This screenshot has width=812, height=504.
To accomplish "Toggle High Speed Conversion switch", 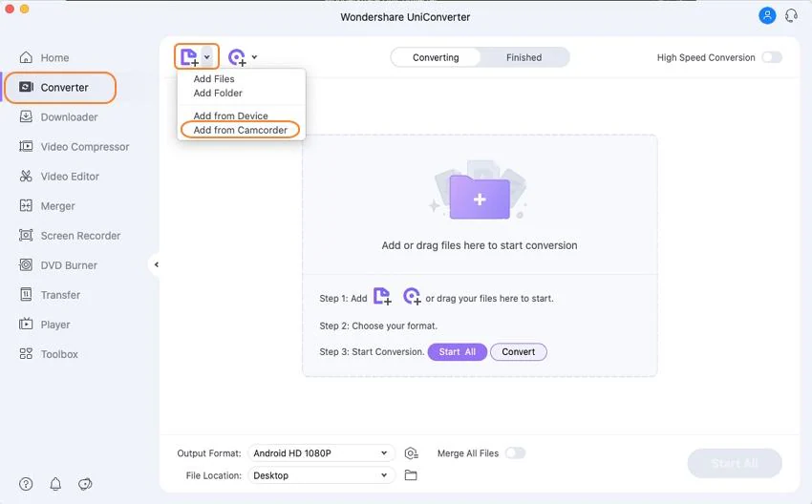I will [x=772, y=57].
